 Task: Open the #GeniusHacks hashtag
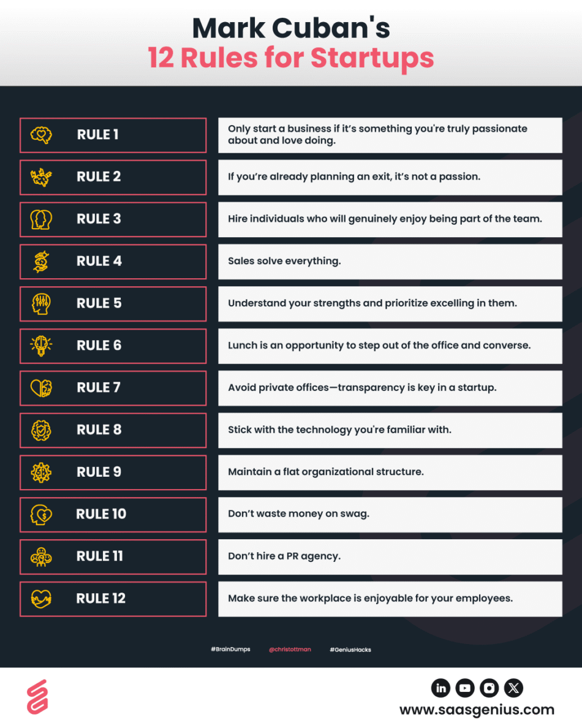click(x=350, y=650)
